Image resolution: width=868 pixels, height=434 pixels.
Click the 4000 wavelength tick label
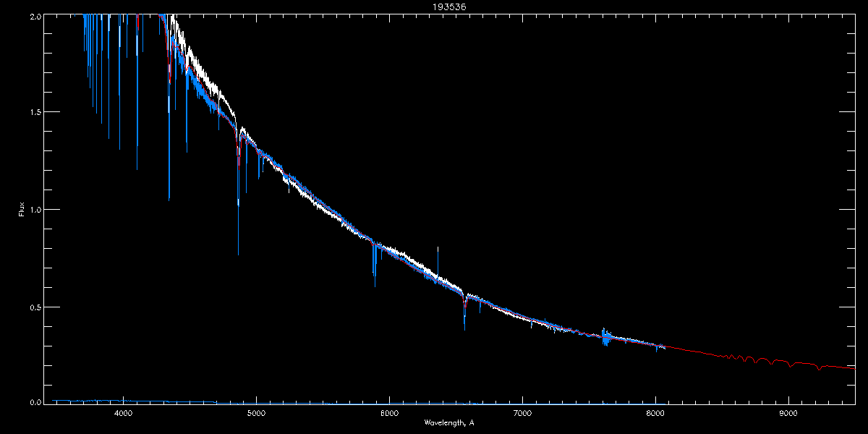123,413
